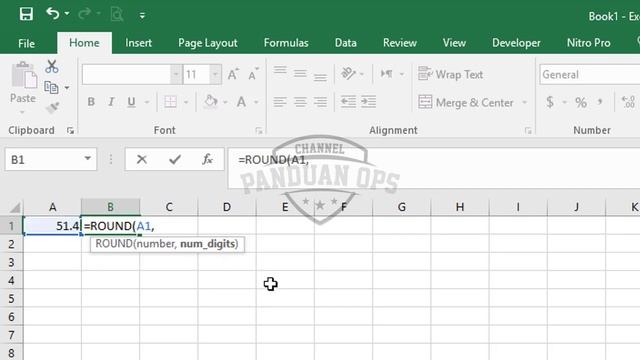640x360 pixels.
Task: Click the Decrease Font Size icon
Action: coord(253,74)
